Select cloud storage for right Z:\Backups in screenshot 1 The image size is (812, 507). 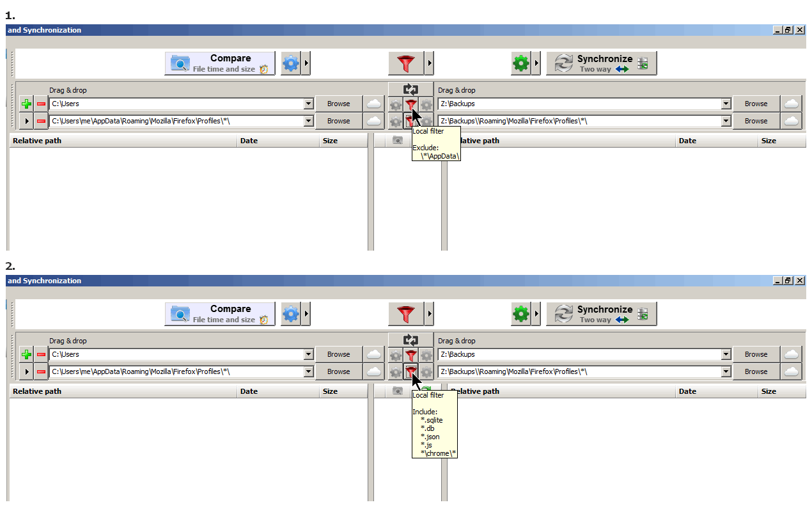792,104
